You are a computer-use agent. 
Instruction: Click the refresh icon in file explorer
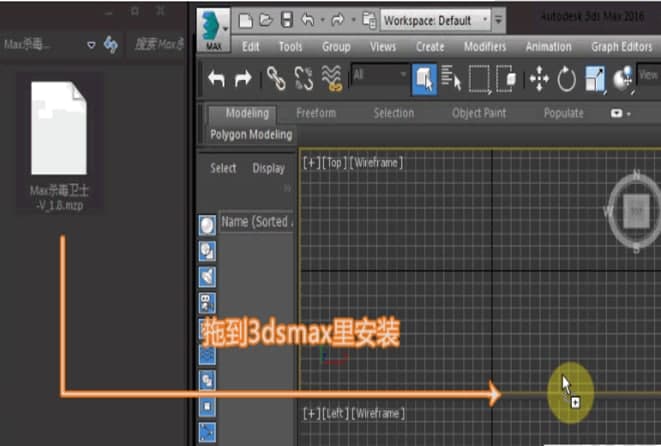coord(110,44)
